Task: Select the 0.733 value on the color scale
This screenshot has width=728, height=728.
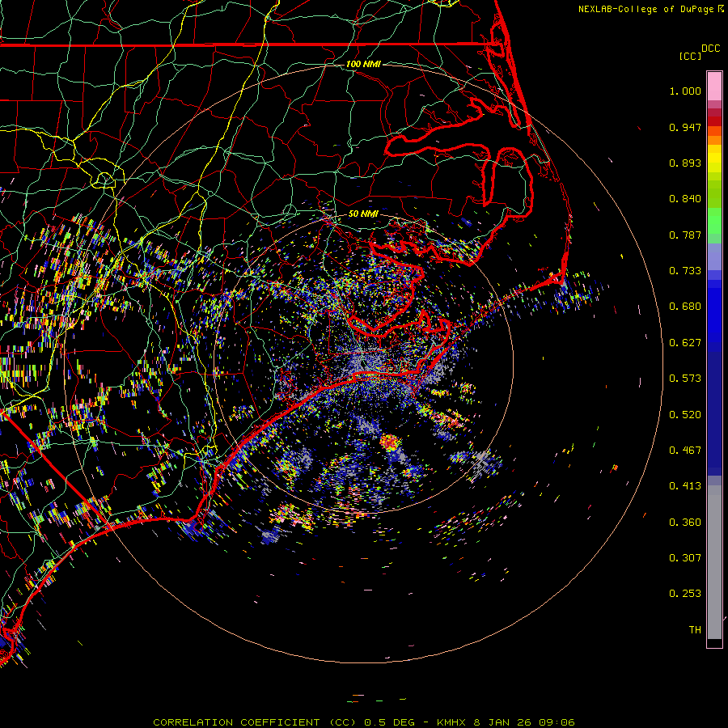Action: click(685, 271)
